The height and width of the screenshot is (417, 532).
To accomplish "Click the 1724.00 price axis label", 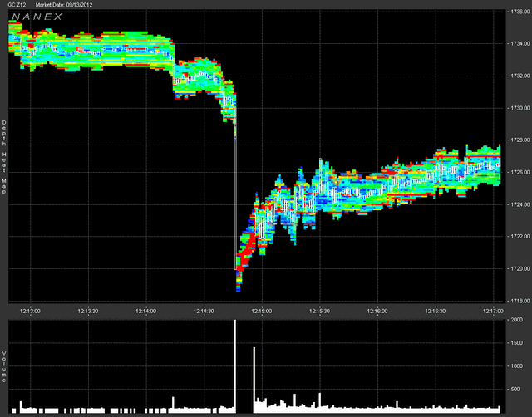I will click(520, 204).
